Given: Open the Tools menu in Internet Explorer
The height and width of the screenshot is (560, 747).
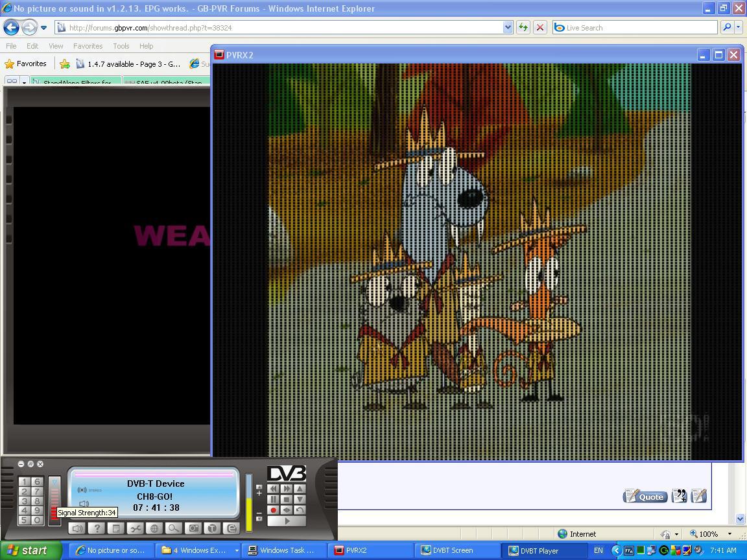Looking at the screenshot, I should click(121, 46).
